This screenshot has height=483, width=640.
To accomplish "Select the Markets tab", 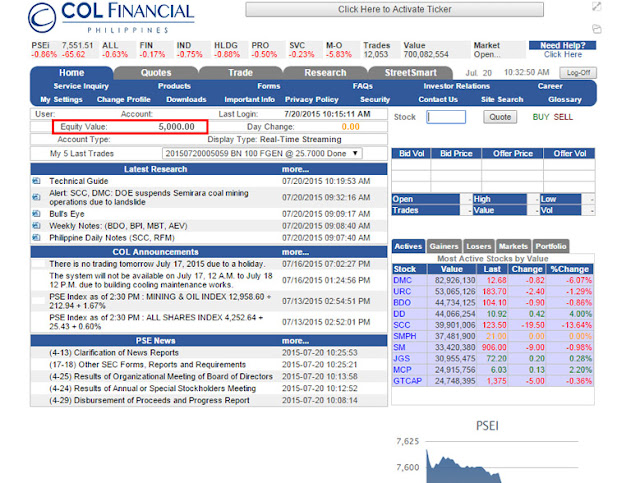I will pyautogui.click(x=513, y=246).
